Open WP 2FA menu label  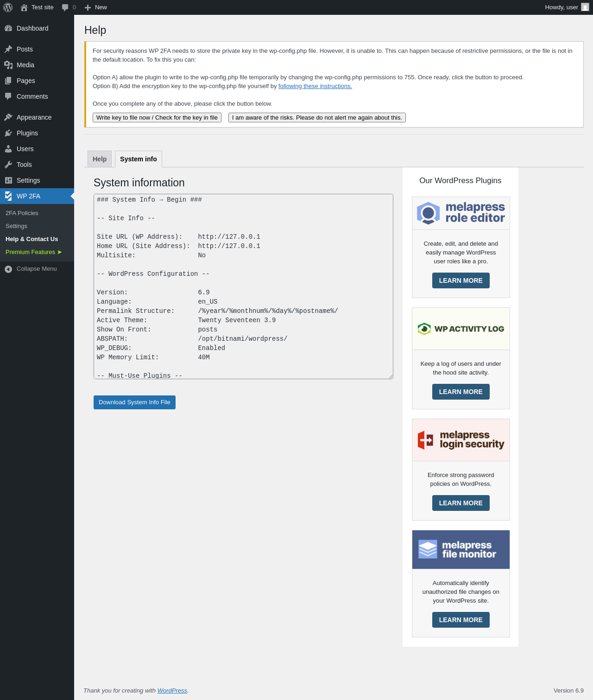pyautogui.click(x=28, y=196)
